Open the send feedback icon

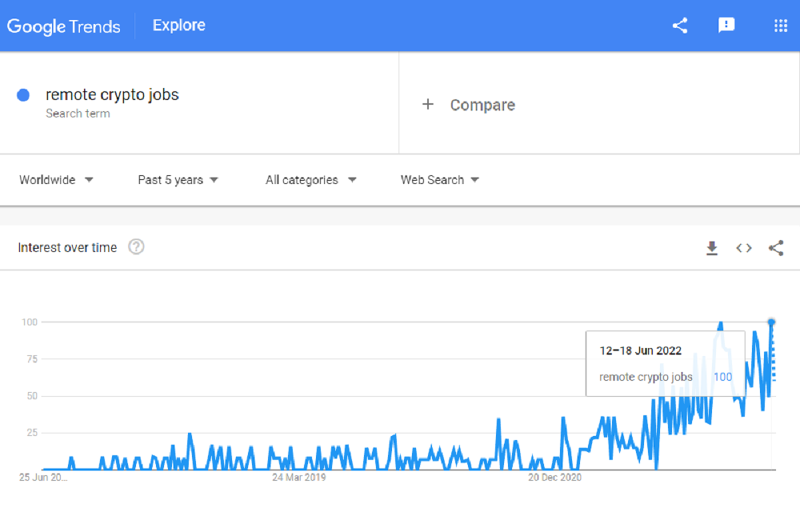(x=726, y=26)
